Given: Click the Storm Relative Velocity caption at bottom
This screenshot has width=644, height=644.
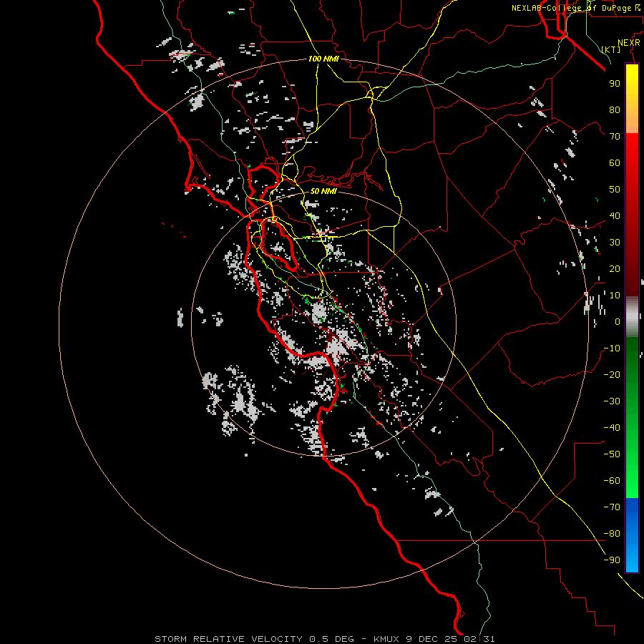Looking at the screenshot, I should point(324,639).
